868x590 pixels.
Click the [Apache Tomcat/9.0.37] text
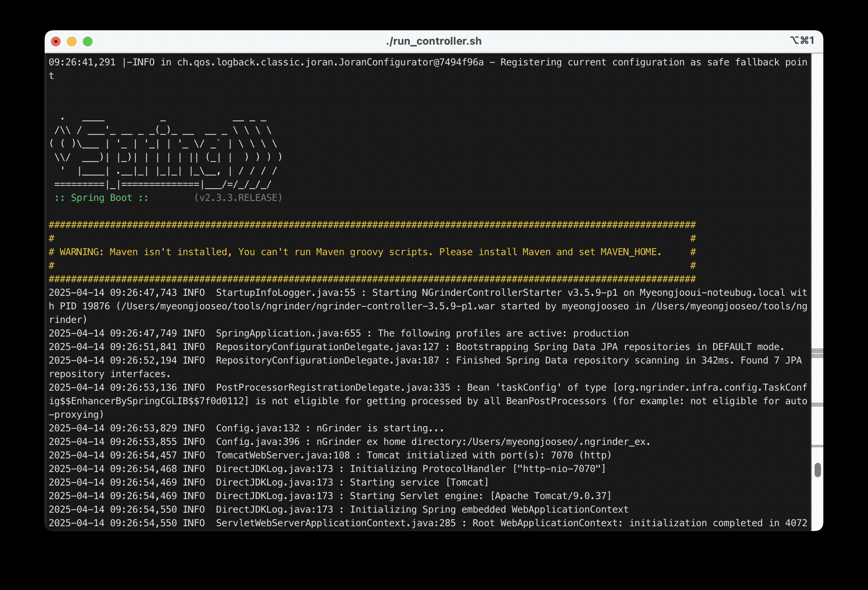(x=551, y=496)
